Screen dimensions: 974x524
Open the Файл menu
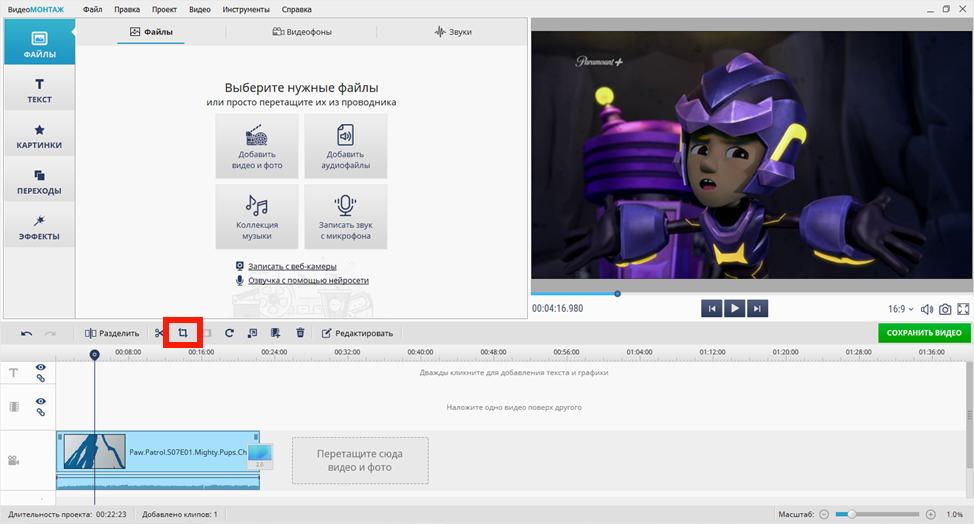click(x=93, y=9)
